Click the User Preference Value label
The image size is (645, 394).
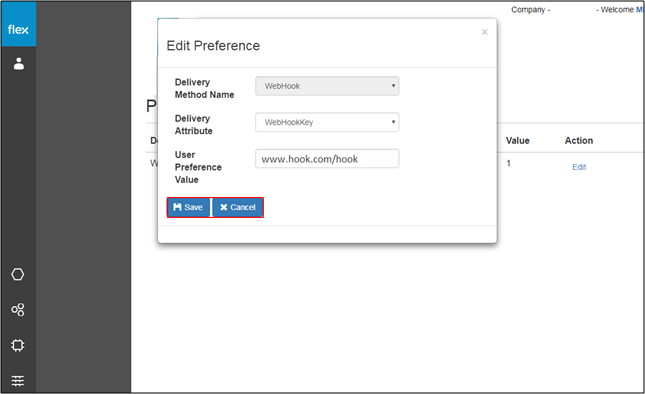point(198,167)
